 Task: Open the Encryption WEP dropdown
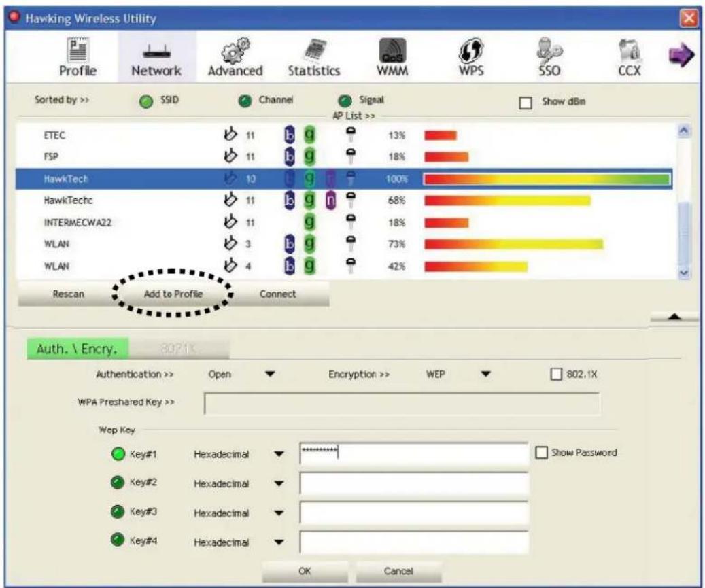point(486,374)
